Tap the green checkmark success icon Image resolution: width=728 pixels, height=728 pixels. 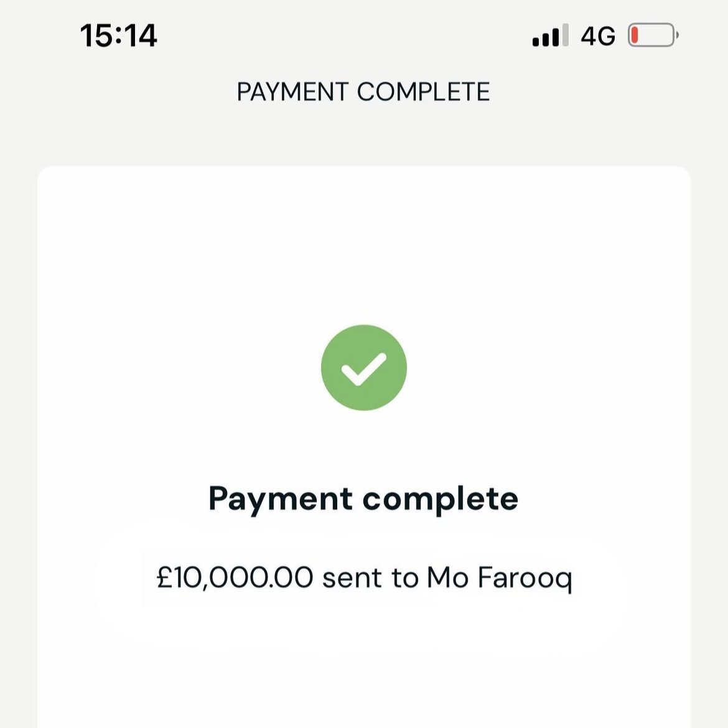363,367
